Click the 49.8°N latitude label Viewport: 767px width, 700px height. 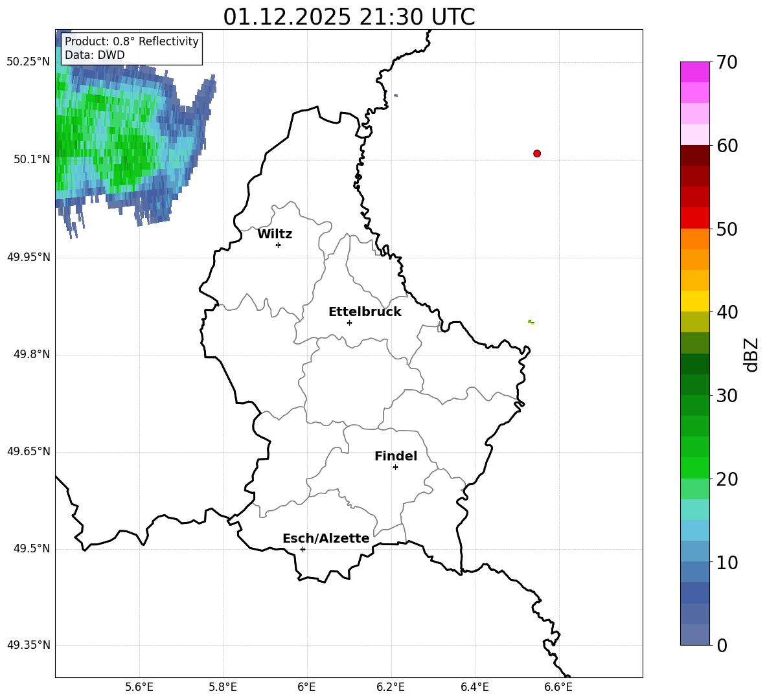coord(32,354)
